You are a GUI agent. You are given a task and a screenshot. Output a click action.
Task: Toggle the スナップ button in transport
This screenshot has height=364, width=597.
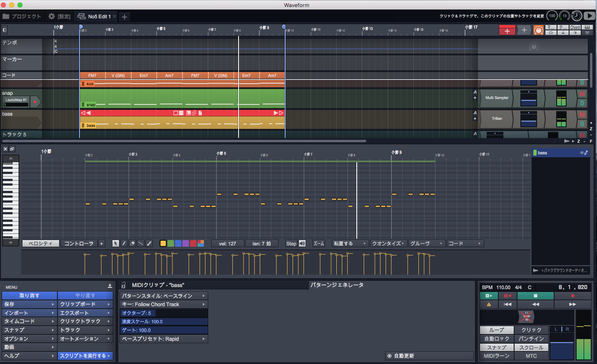point(497,347)
